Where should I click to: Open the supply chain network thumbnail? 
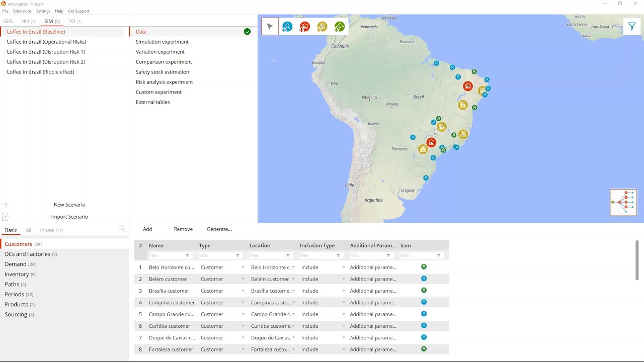tap(624, 202)
